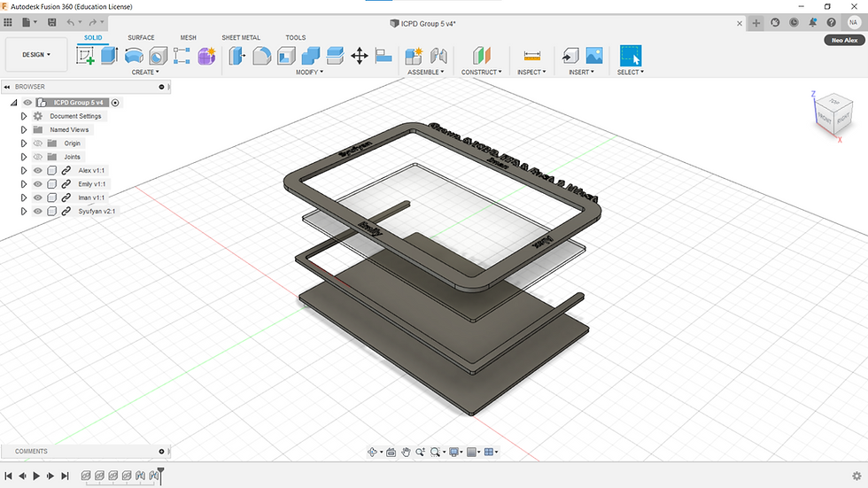Image resolution: width=868 pixels, height=488 pixels.
Task: Select the Shell tool icon
Action: coord(286,56)
